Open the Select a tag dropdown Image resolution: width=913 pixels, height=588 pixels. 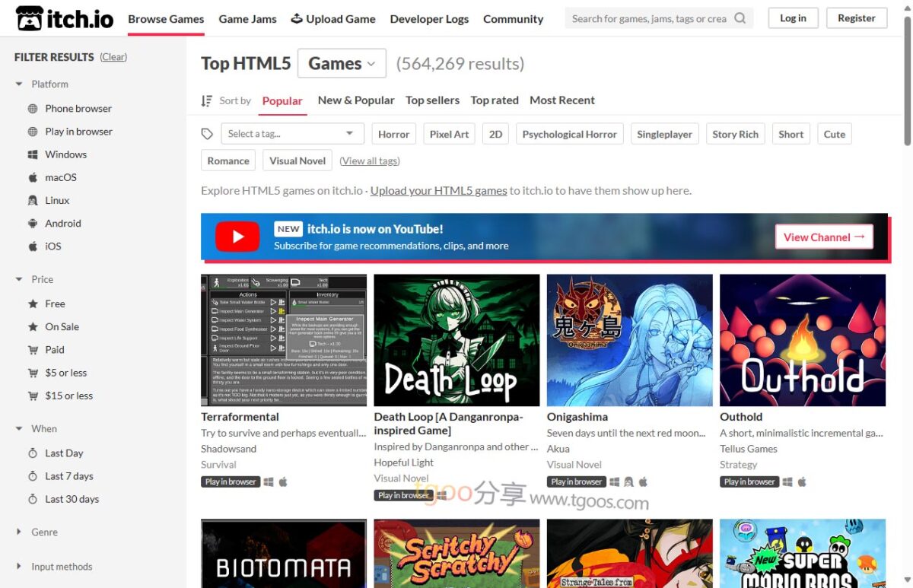(293, 133)
